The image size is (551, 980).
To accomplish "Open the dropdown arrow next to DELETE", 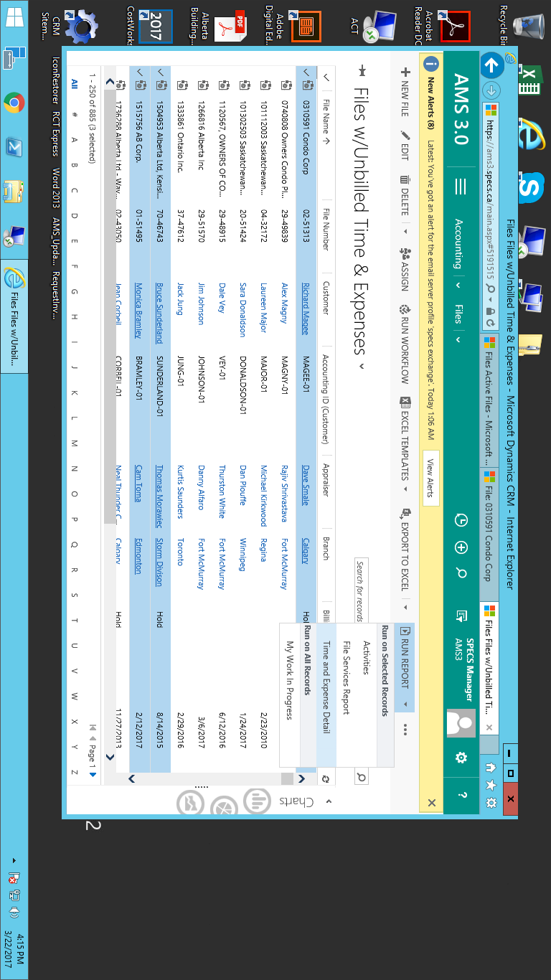I will [405, 231].
